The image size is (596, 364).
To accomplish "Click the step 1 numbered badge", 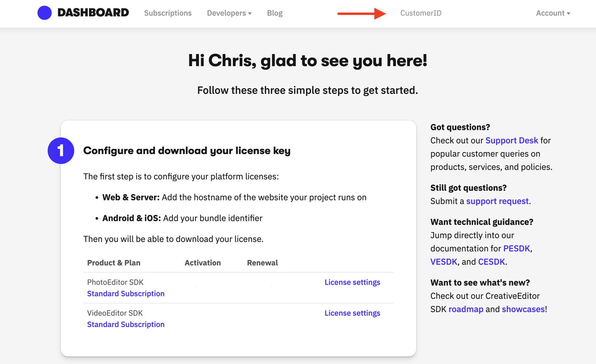I will pos(61,151).
